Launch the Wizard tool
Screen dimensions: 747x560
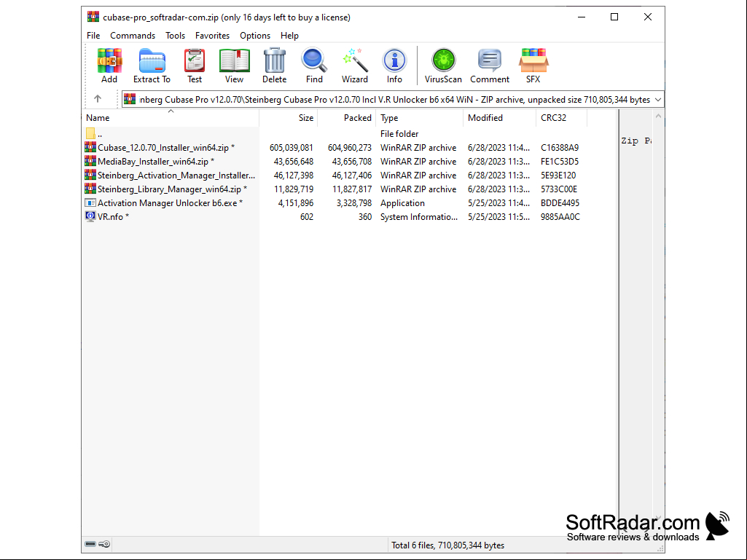355,60
